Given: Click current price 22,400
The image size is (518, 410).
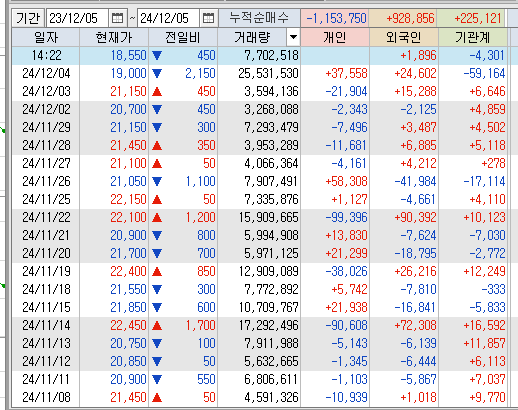Looking at the screenshot, I should (128, 271).
